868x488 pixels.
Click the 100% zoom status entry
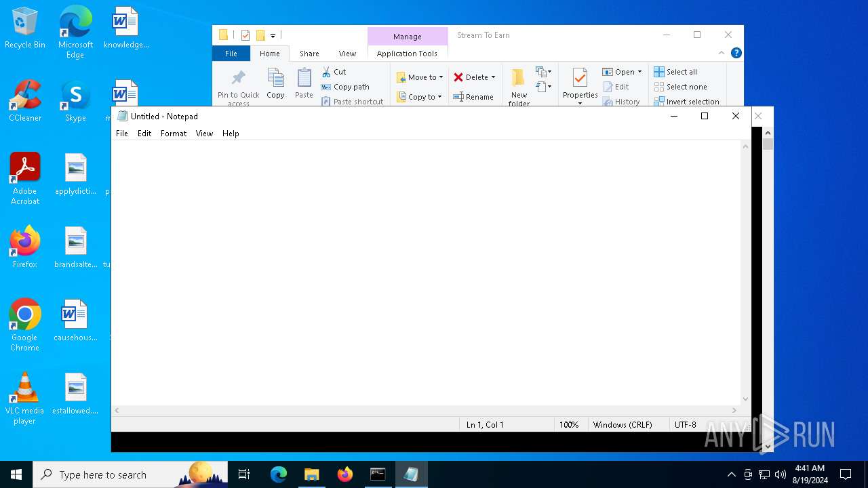pyautogui.click(x=569, y=425)
